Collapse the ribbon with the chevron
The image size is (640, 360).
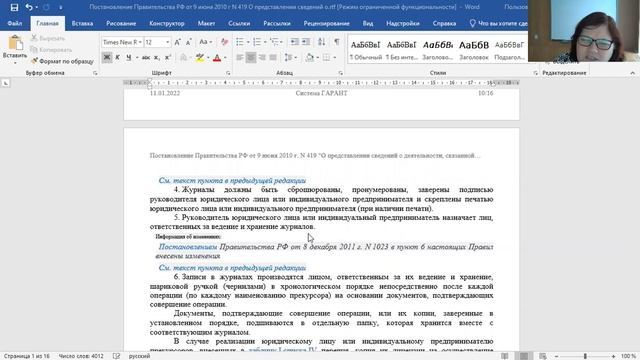(x=632, y=73)
